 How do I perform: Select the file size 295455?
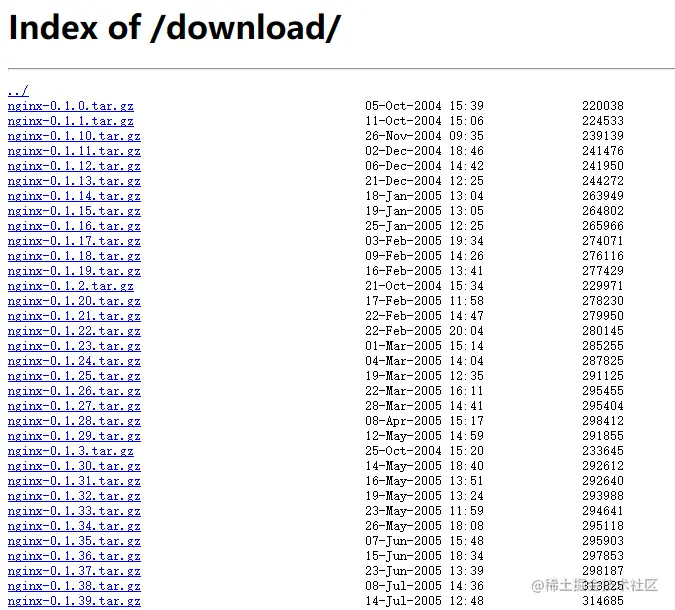click(x=603, y=391)
